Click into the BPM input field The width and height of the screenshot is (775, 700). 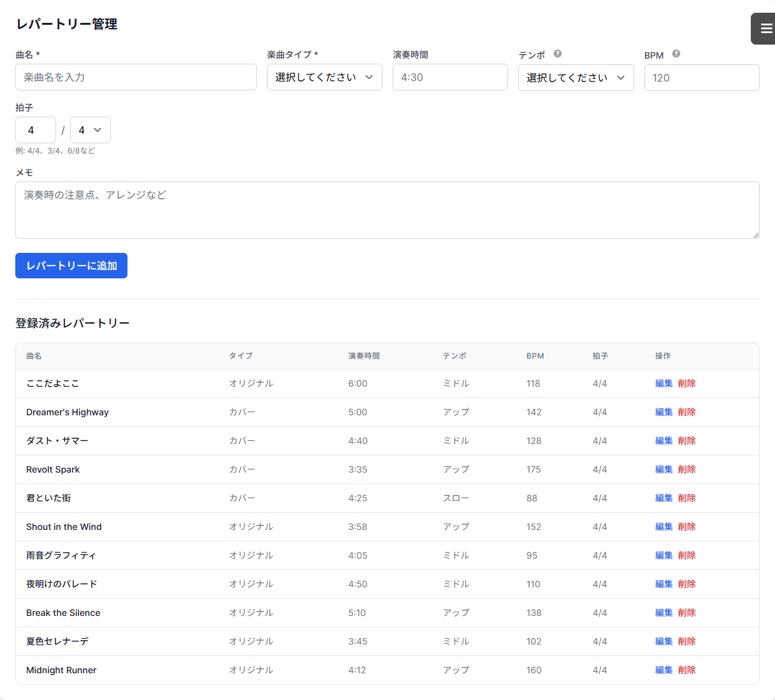pos(701,78)
